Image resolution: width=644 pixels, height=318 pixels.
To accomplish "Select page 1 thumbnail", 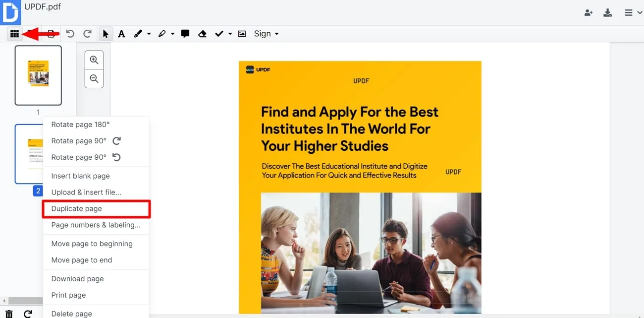I will point(38,75).
